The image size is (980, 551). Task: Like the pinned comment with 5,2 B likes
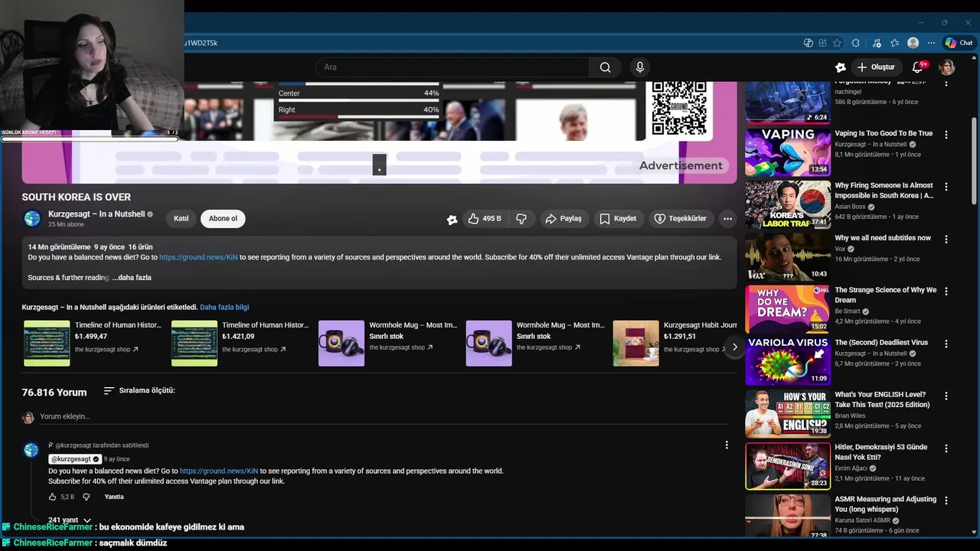(x=54, y=497)
